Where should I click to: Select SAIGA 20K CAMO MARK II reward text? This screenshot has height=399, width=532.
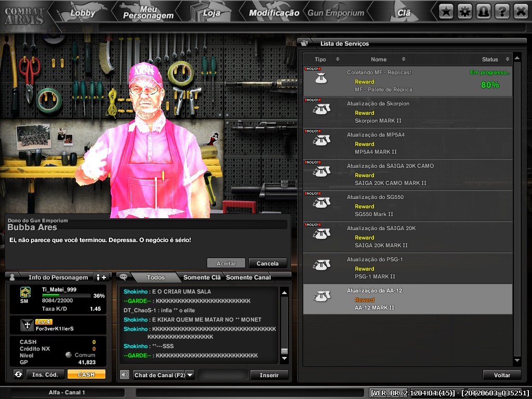point(391,183)
